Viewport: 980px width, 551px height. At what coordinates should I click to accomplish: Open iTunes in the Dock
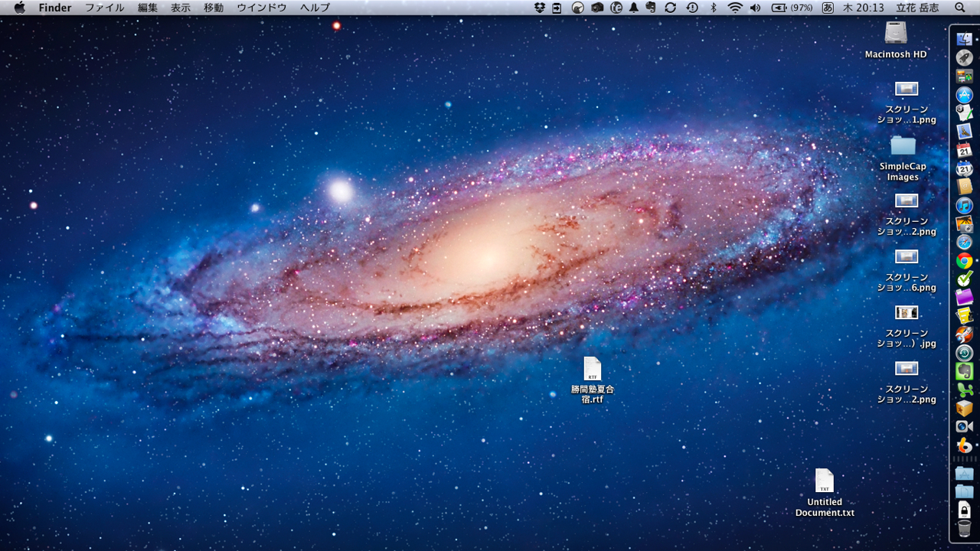[x=964, y=205]
